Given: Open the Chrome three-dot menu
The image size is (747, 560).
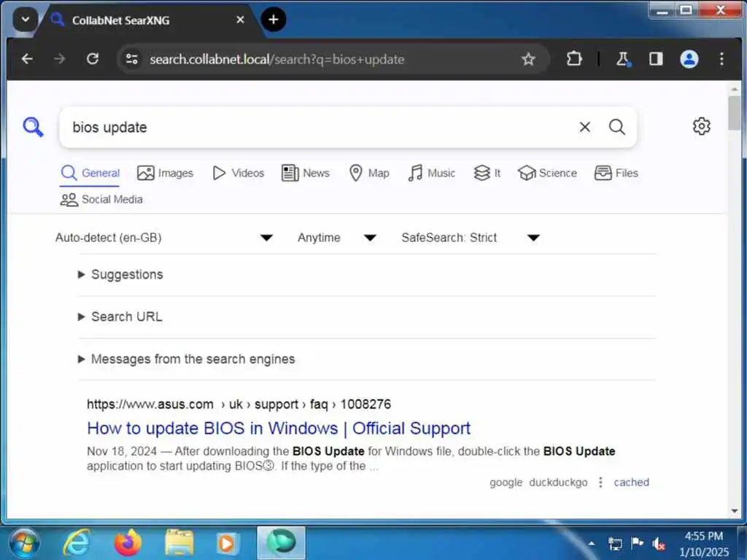Looking at the screenshot, I should [x=721, y=59].
